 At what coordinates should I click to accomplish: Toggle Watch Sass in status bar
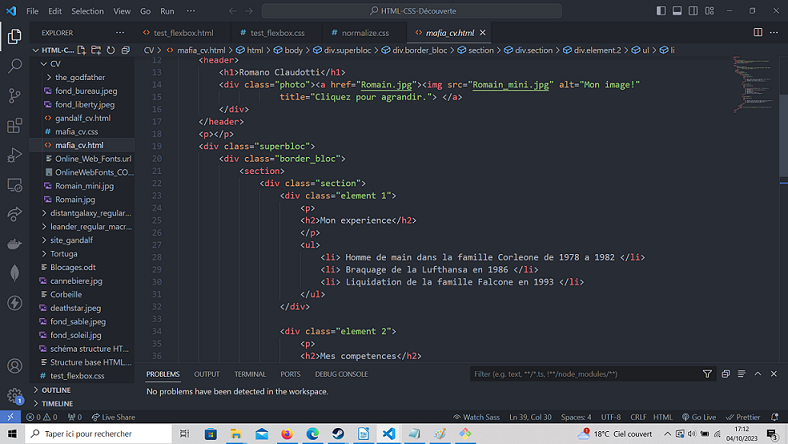coord(476,417)
